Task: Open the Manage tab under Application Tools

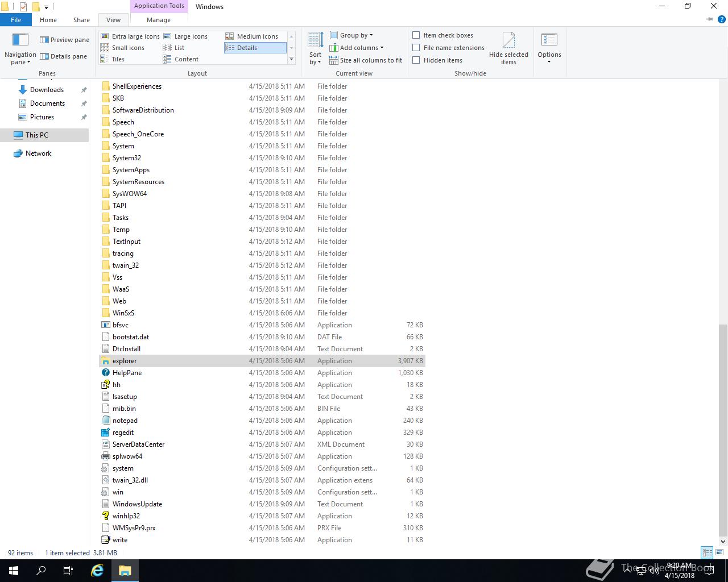Action: coord(159,20)
